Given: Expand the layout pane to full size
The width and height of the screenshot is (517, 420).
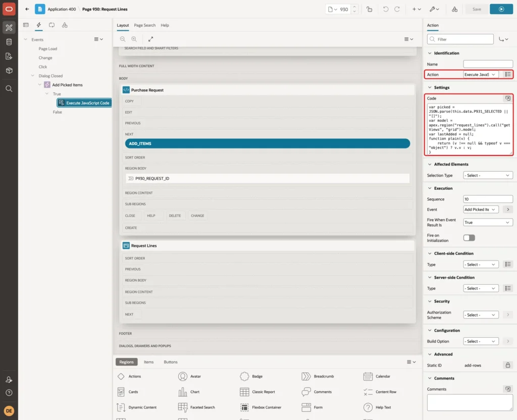Looking at the screenshot, I should click(150, 39).
